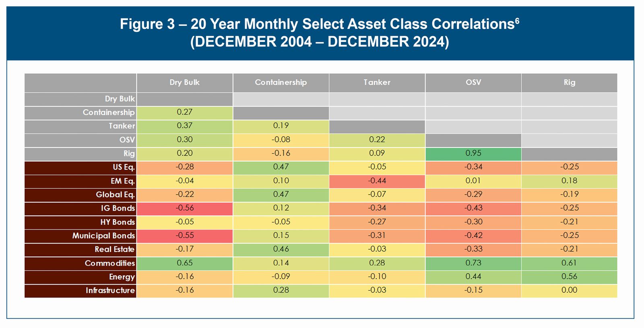Screen dimensions: 644x328
Task: Select the Rig column header
Action: click(x=569, y=82)
